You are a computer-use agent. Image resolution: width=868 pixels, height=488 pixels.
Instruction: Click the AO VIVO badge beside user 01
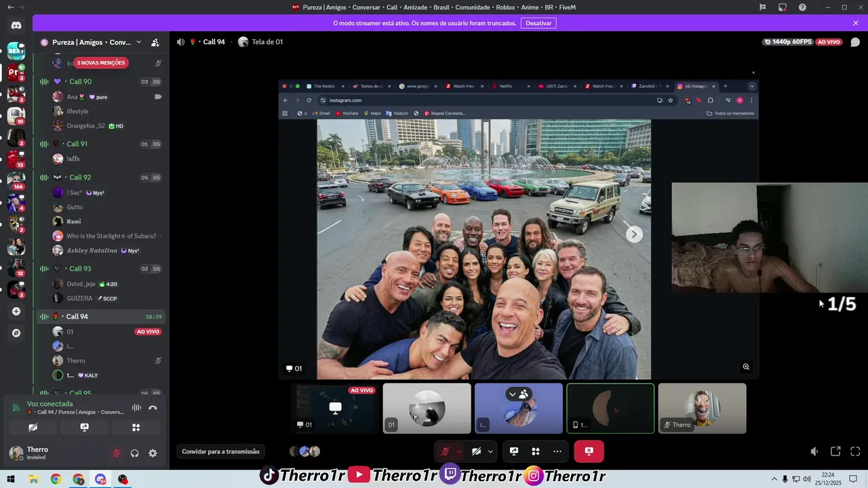(148, 332)
